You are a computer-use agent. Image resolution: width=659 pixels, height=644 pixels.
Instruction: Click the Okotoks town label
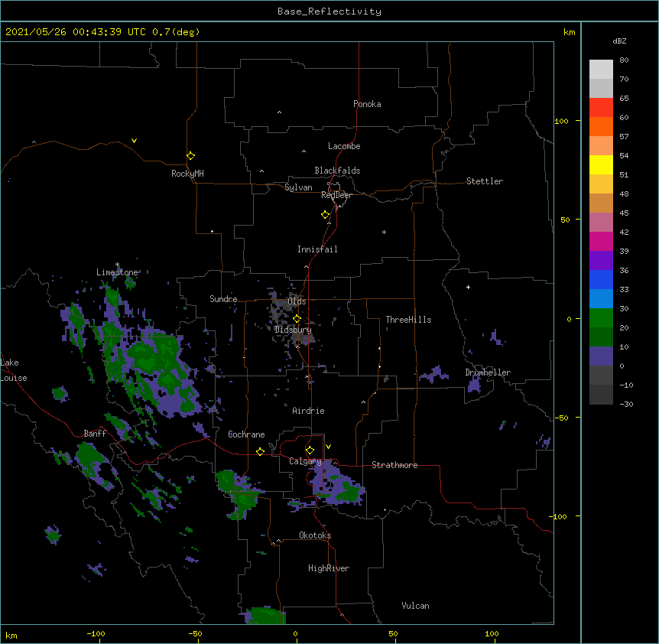point(315,535)
